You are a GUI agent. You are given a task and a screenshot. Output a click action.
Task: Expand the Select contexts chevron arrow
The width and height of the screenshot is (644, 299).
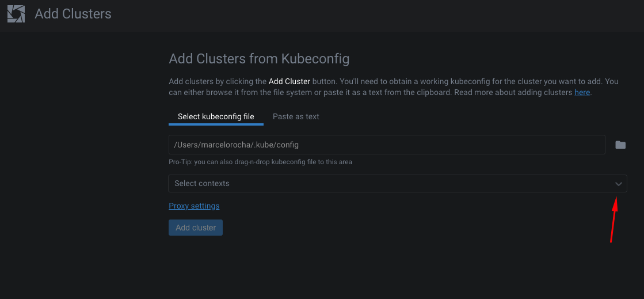[x=618, y=184]
